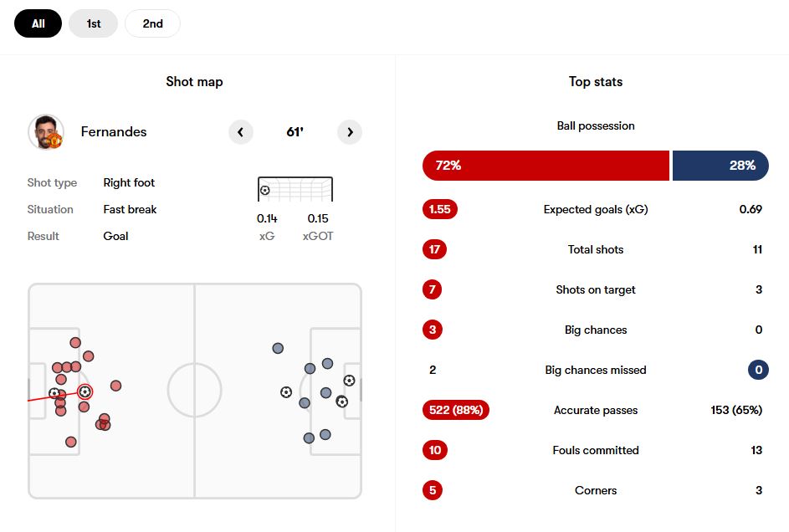Select the topmost red shot dot in left box
Screen dimensions: 789x532
[x=75, y=342]
